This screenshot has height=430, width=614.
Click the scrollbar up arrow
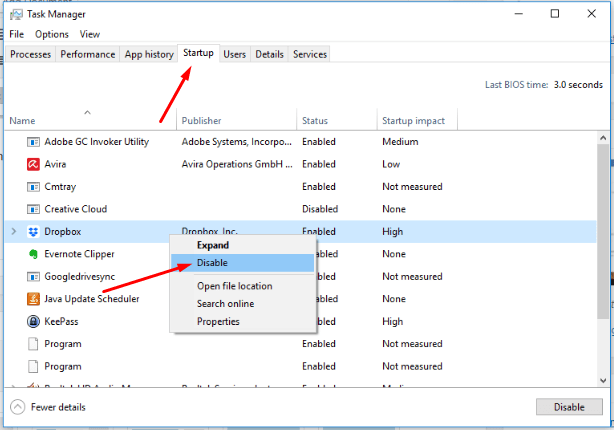[603, 138]
